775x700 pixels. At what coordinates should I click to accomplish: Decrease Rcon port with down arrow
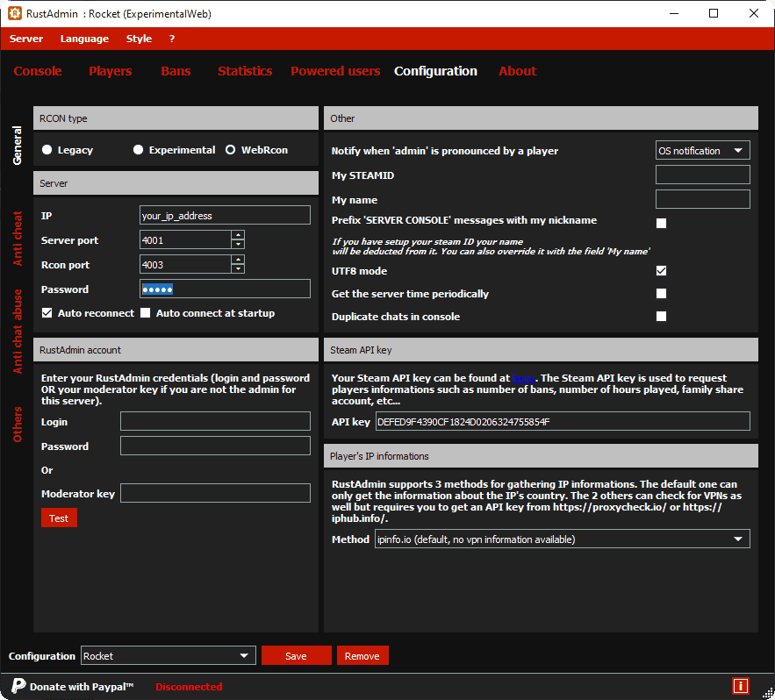click(238, 269)
